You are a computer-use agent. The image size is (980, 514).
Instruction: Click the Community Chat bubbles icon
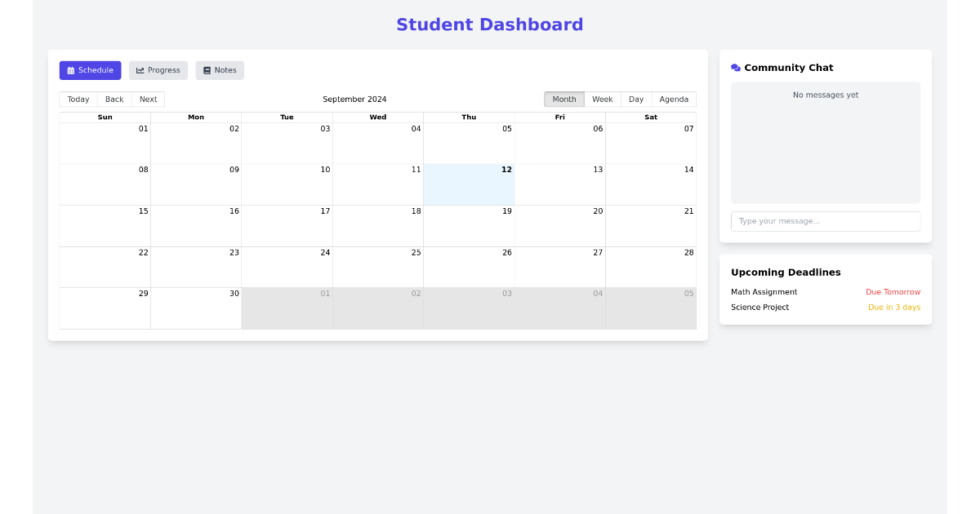click(x=736, y=68)
